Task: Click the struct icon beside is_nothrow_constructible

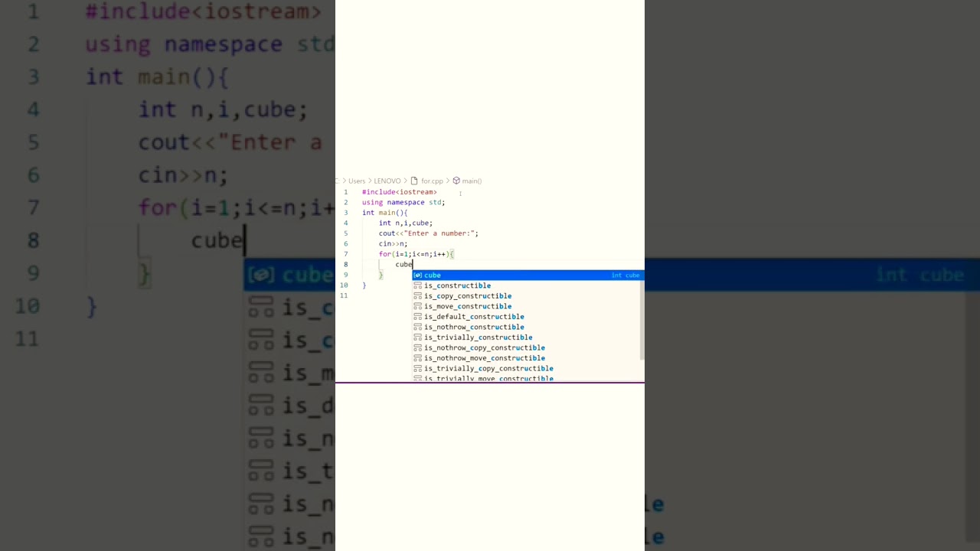Action: (x=418, y=327)
